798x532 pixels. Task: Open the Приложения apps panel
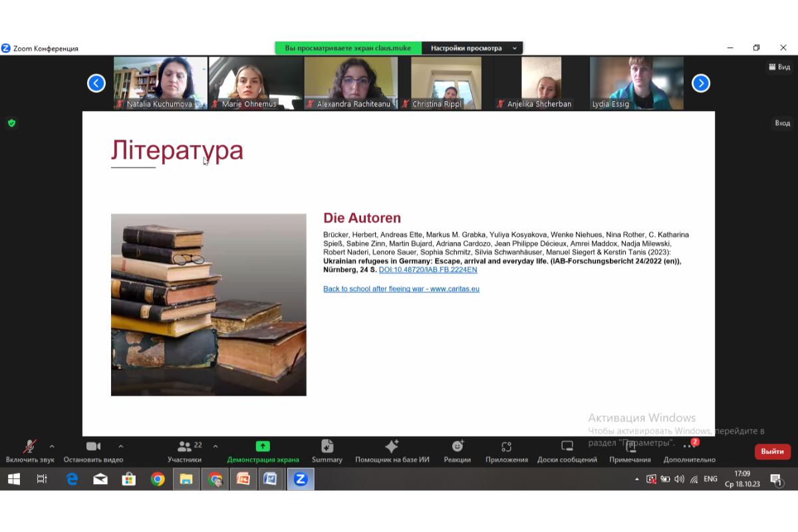click(x=507, y=451)
